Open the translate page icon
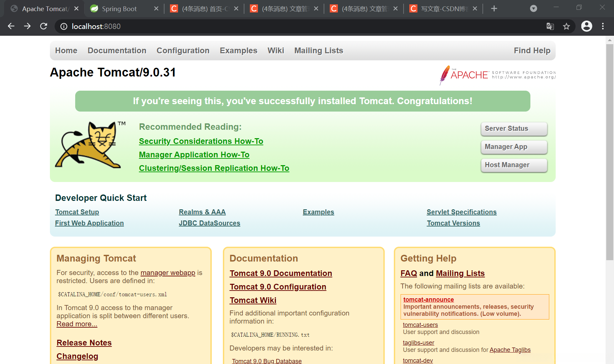Image resolution: width=614 pixels, height=364 pixels. pyautogui.click(x=550, y=26)
